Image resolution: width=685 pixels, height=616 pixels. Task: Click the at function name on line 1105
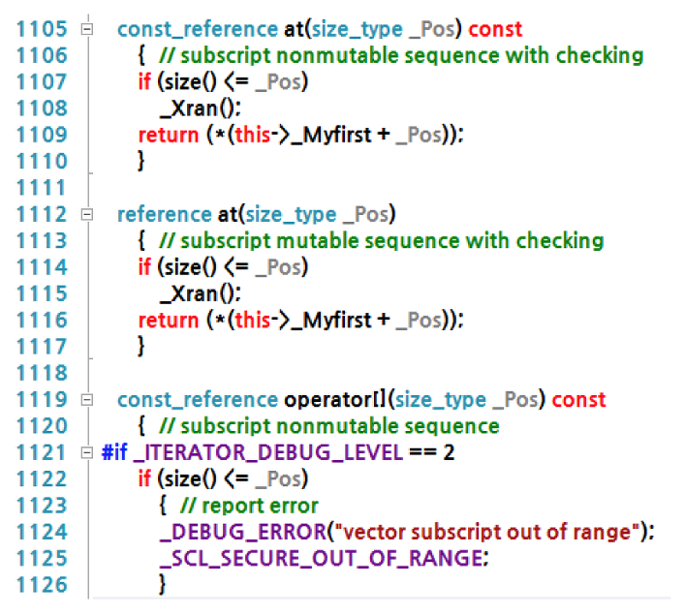point(294,29)
